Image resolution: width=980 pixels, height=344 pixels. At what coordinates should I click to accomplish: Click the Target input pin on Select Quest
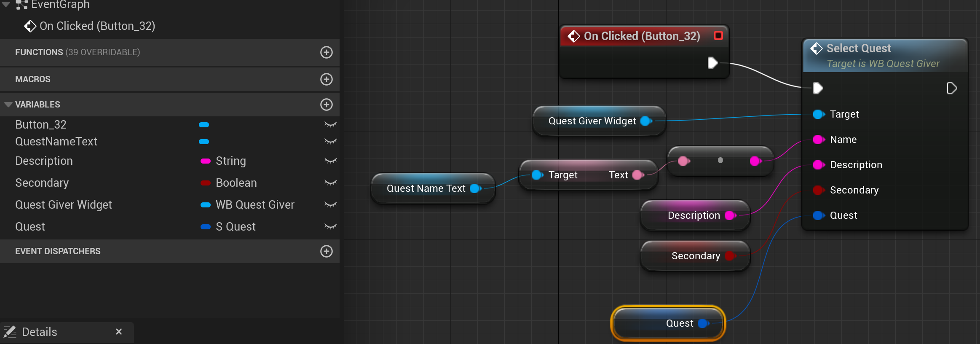click(819, 114)
